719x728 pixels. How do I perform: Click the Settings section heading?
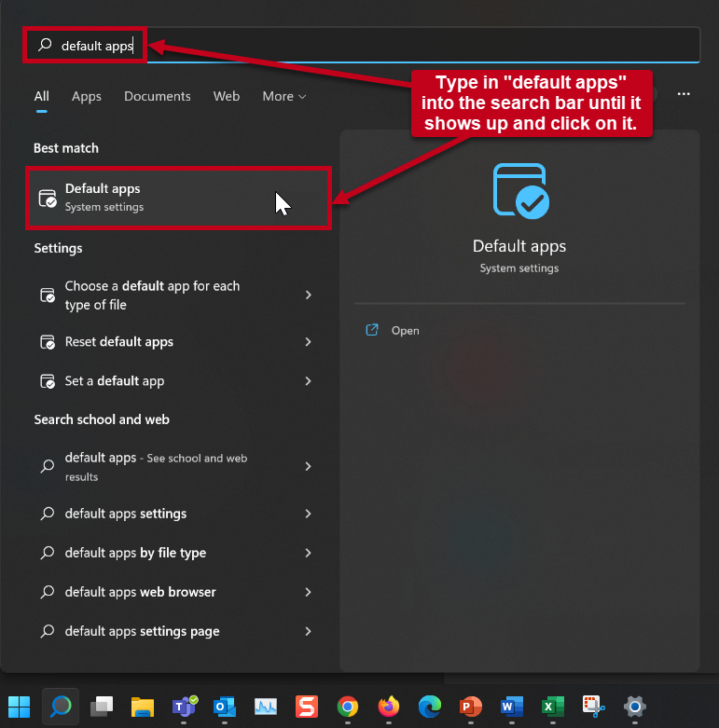pos(58,248)
